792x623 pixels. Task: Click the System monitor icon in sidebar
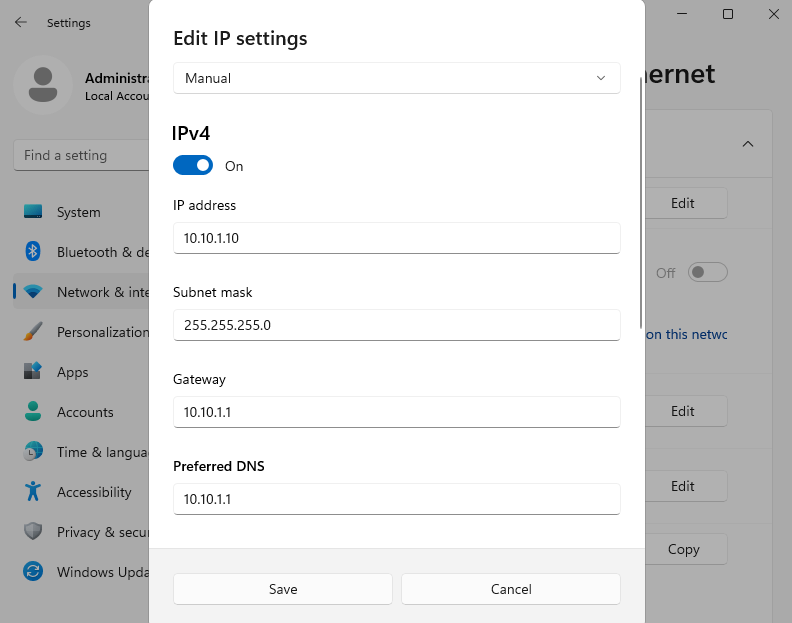point(33,212)
